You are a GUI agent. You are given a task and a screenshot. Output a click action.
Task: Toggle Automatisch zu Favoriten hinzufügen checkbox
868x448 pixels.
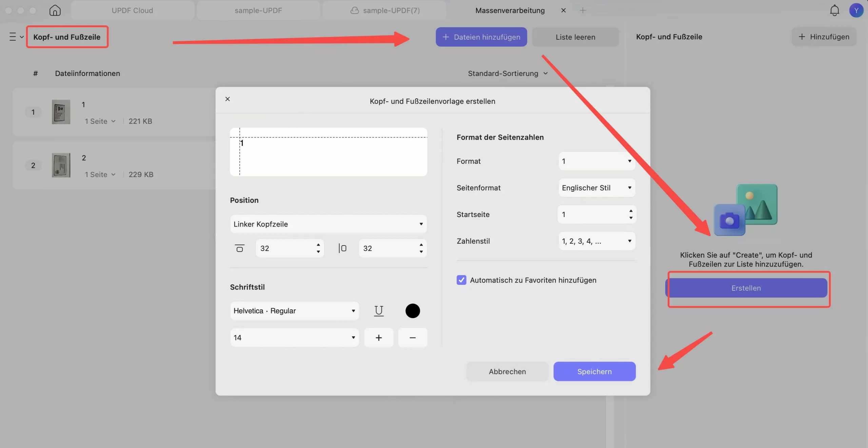point(461,280)
